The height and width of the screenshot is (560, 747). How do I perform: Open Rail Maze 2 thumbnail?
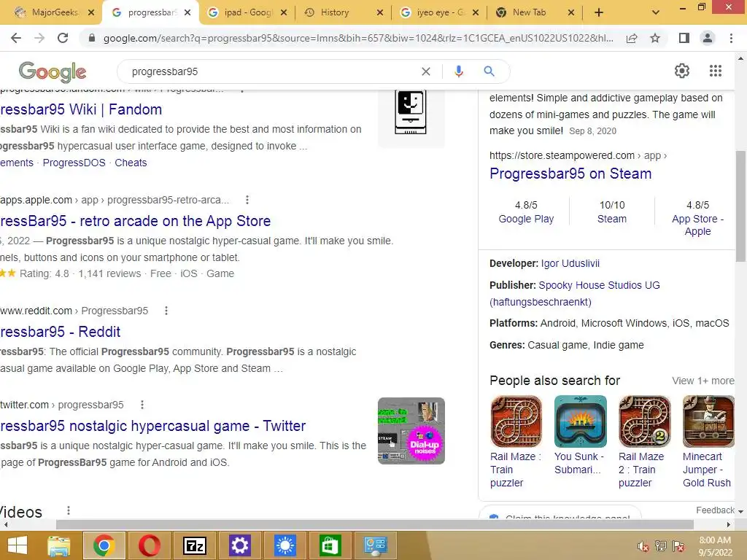click(x=645, y=421)
